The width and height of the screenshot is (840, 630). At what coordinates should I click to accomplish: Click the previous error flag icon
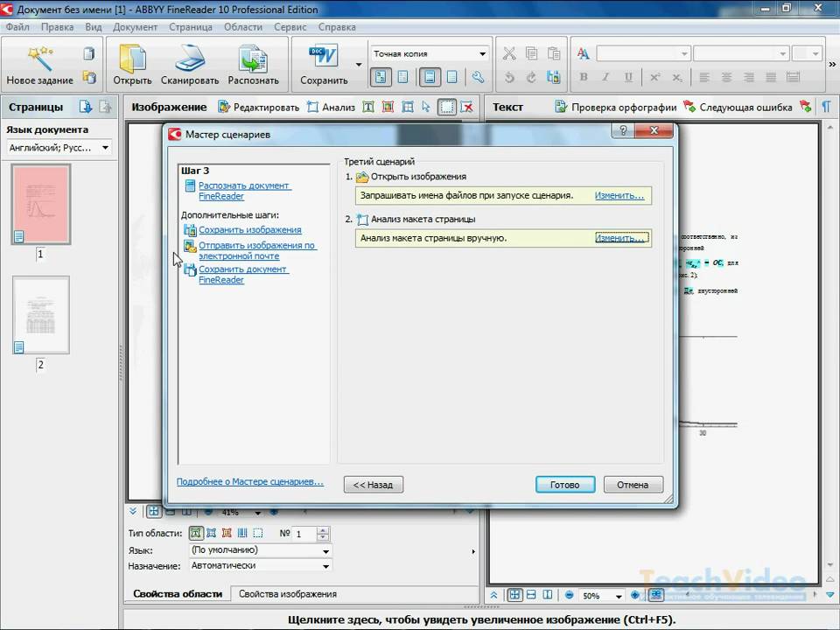click(x=805, y=107)
